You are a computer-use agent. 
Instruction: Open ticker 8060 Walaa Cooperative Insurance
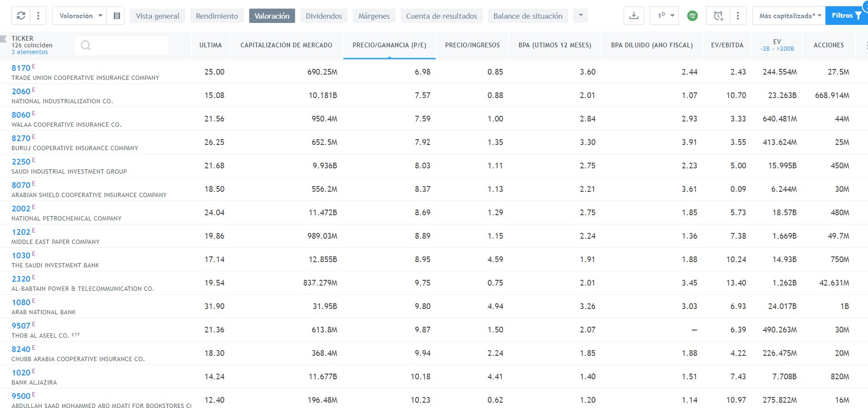(21, 115)
